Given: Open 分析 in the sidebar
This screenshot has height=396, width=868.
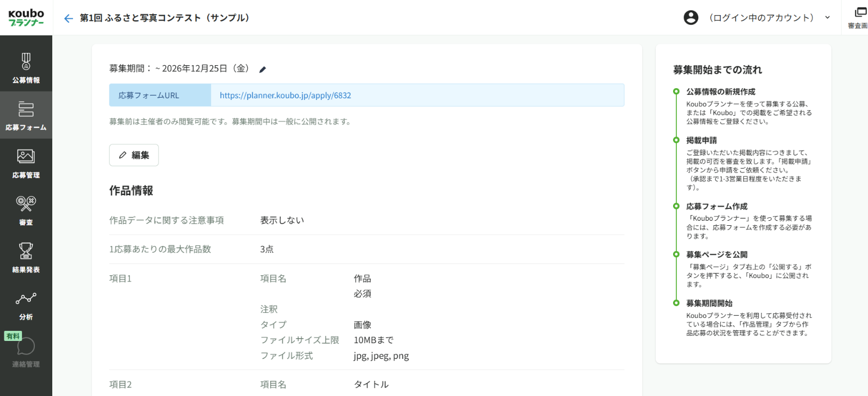Looking at the screenshot, I should click(26, 304).
